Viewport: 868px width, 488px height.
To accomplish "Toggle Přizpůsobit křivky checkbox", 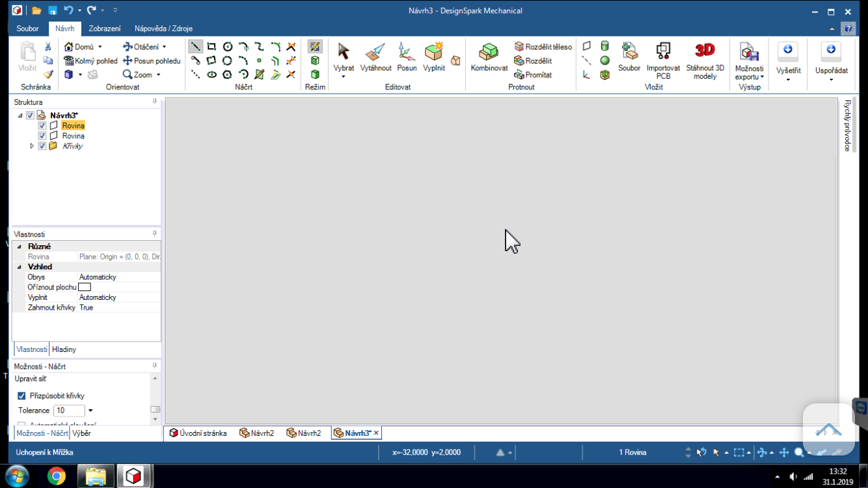I will (21, 396).
